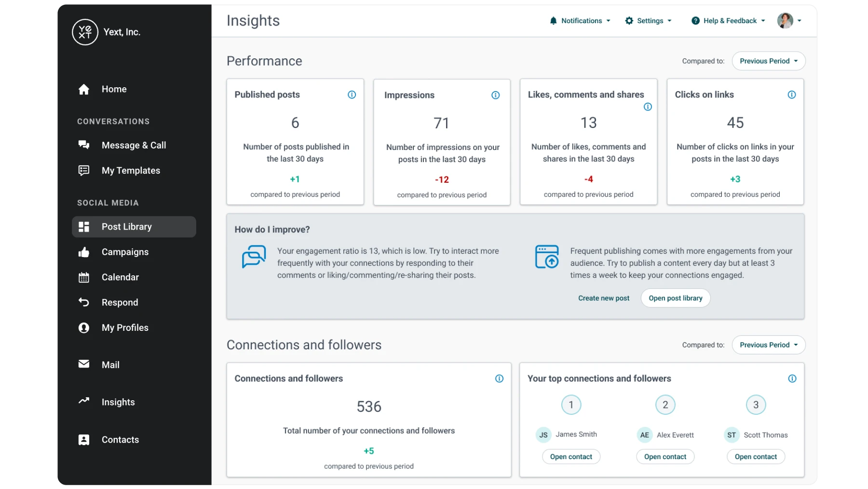The width and height of the screenshot is (868, 489).
Task: Expand the Settings dropdown
Action: [648, 21]
